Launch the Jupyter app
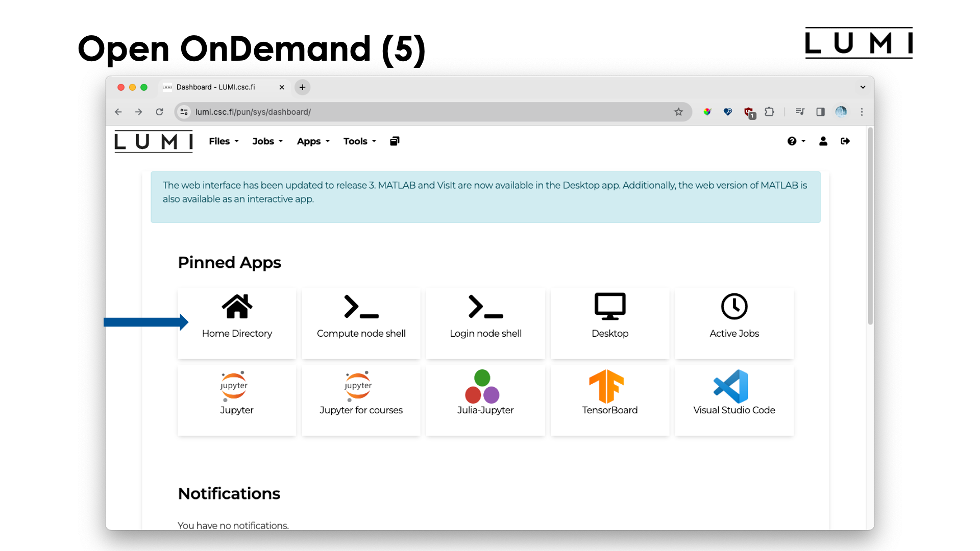Viewport: 980px width, 551px height. pos(237,400)
